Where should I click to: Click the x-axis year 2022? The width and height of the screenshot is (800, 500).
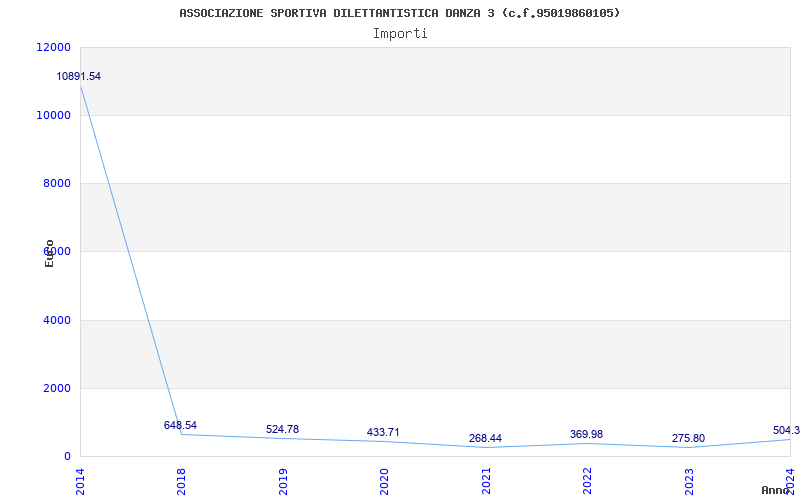(x=587, y=481)
